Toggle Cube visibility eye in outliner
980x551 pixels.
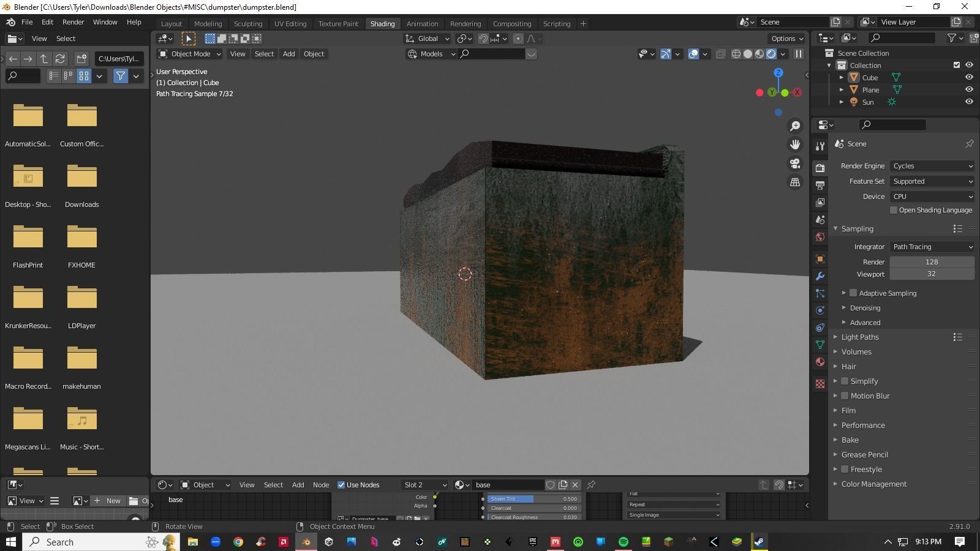tap(969, 78)
